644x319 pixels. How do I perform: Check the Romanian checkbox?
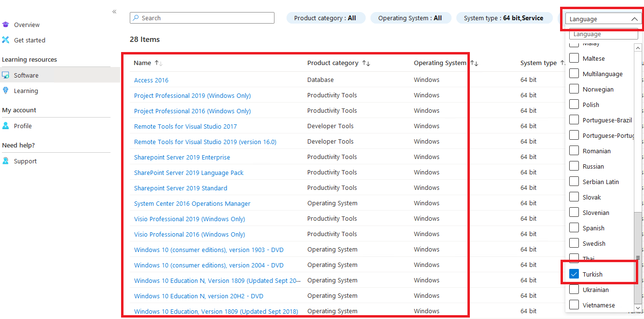pyautogui.click(x=574, y=151)
